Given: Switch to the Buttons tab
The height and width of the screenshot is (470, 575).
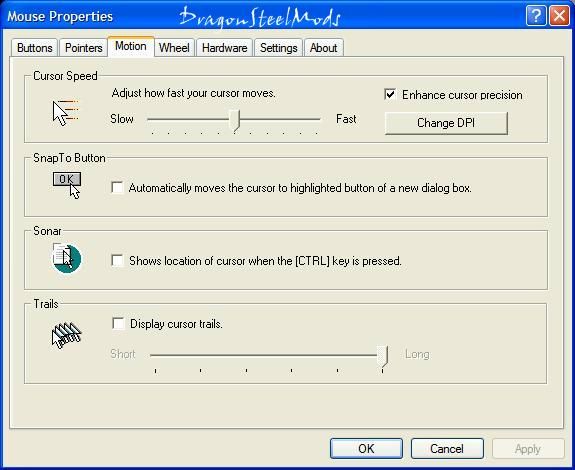Looking at the screenshot, I should click(x=34, y=48).
